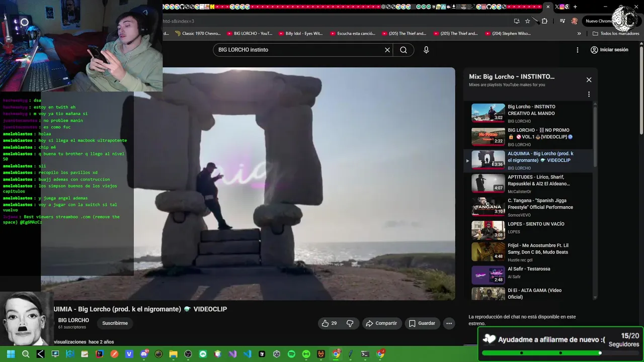
Task: Bookmark this page with the star icon
Action: [527, 21]
